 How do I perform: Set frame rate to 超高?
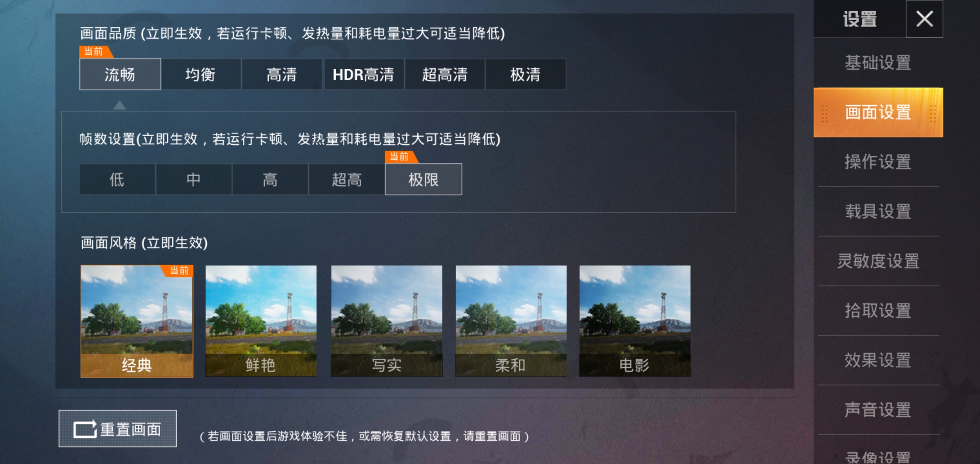pyautogui.click(x=346, y=179)
